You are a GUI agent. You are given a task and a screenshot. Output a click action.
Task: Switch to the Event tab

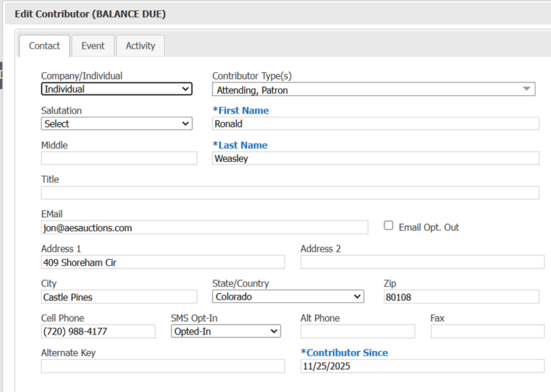93,46
